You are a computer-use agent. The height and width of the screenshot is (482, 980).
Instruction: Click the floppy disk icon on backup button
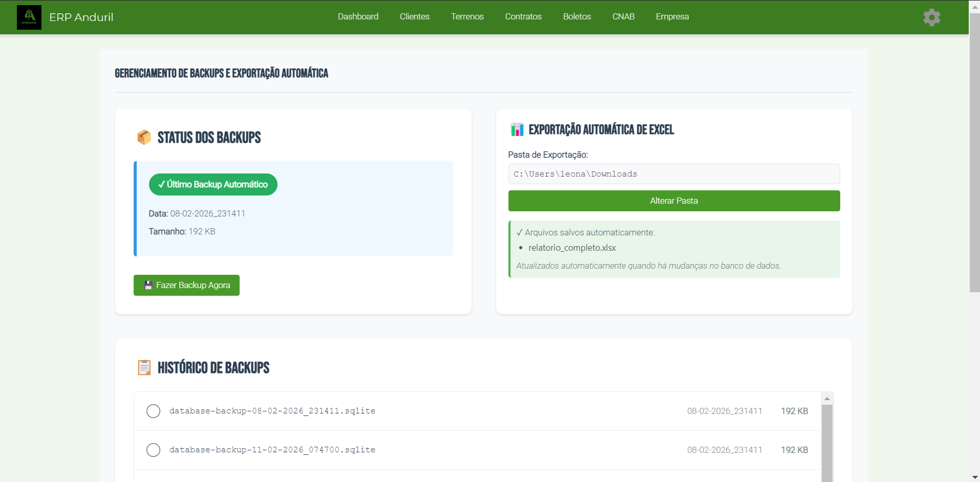tap(148, 285)
